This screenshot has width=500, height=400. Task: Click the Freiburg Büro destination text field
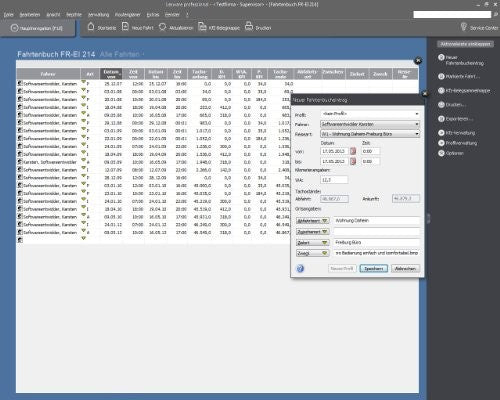[x=377, y=243]
